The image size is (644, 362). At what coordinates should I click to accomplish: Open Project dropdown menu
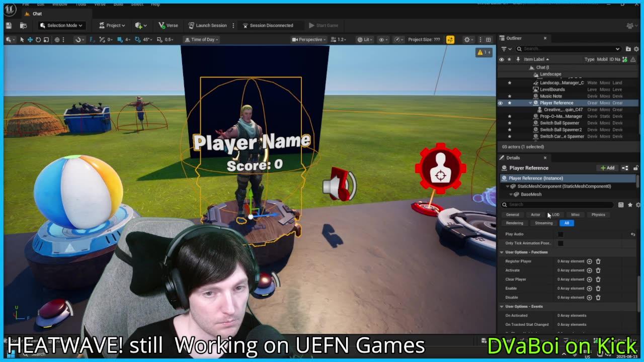point(112,25)
